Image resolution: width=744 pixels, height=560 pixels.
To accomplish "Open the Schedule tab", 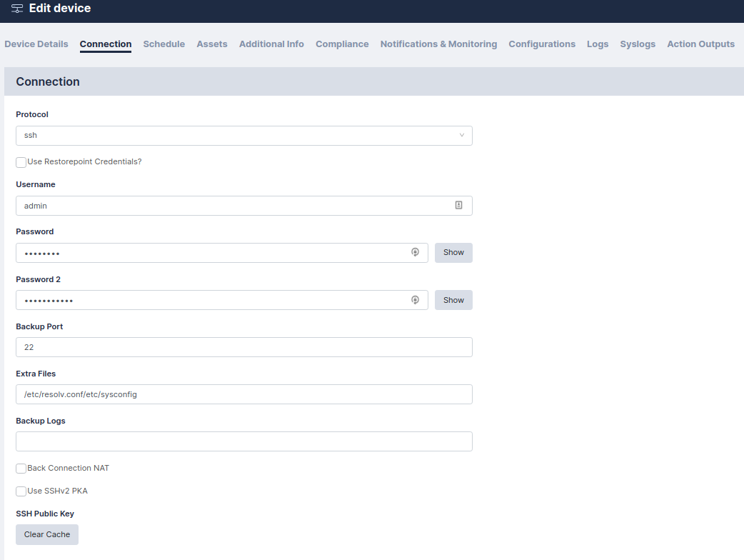I will (x=164, y=44).
